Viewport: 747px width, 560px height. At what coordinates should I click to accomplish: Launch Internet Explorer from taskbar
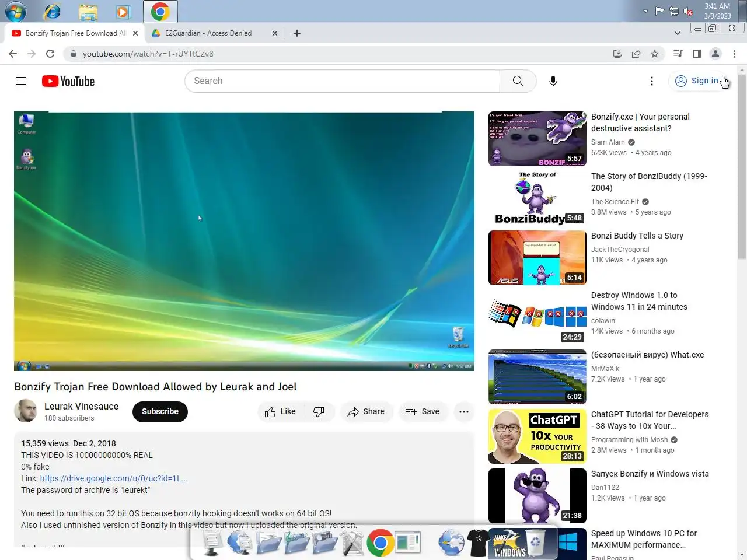click(53, 11)
